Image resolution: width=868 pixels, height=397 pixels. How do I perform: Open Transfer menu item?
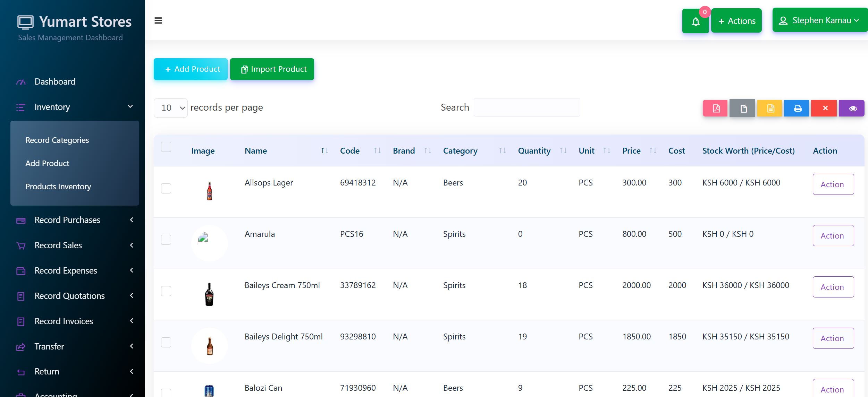49,346
